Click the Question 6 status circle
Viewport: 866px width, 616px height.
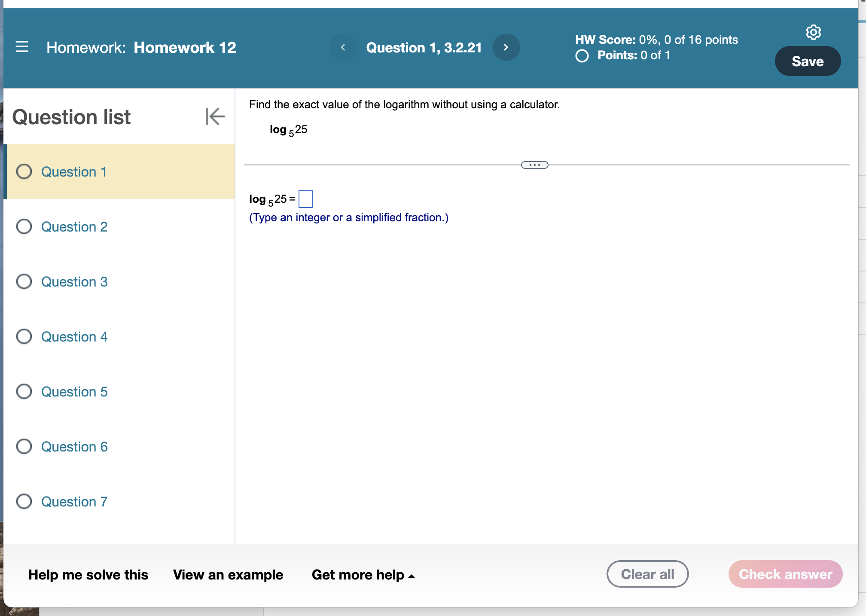pos(24,446)
